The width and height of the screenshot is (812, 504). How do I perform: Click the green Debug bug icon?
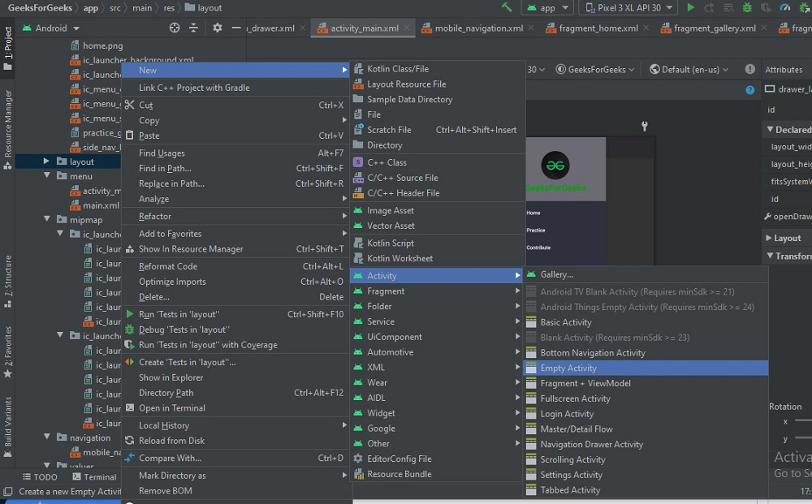pos(747,8)
